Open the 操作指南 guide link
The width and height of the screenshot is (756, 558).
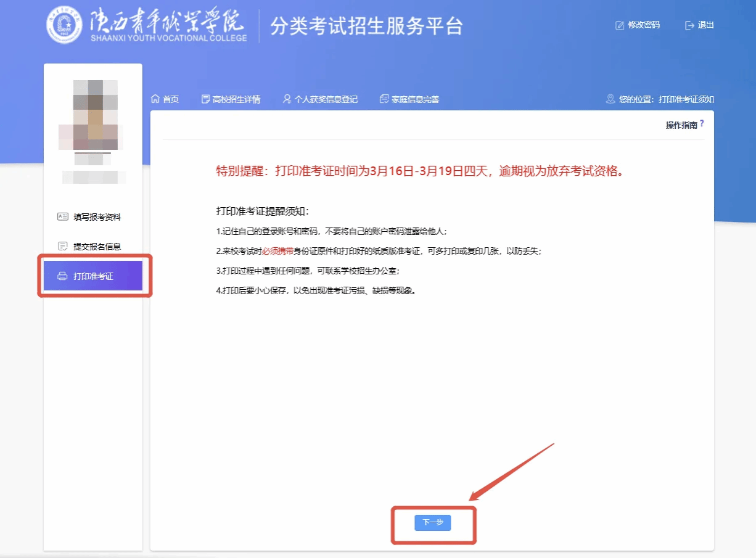681,125
